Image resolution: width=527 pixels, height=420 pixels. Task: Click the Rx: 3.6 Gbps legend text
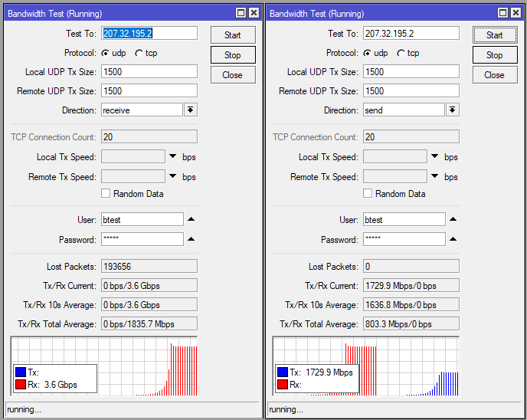[52, 384]
